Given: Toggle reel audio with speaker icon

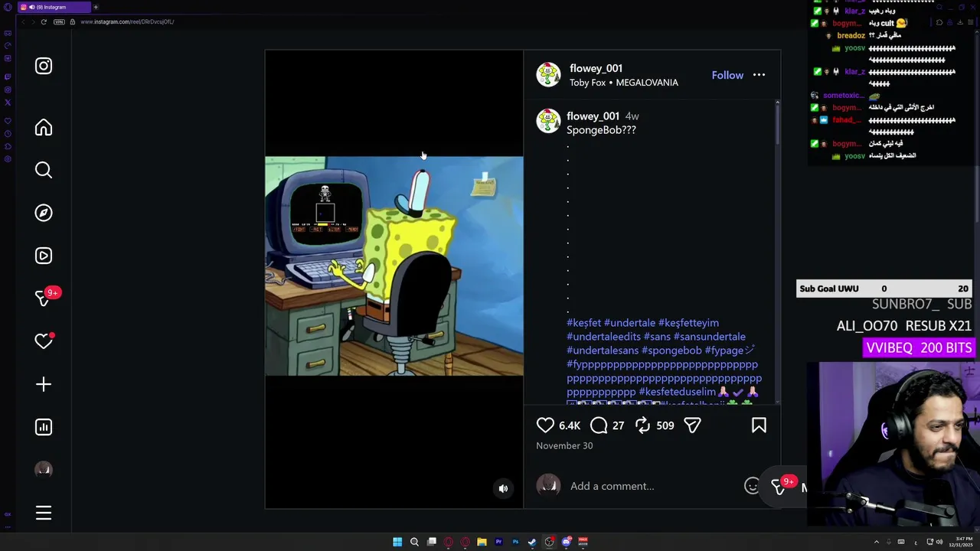Looking at the screenshot, I should (x=503, y=488).
